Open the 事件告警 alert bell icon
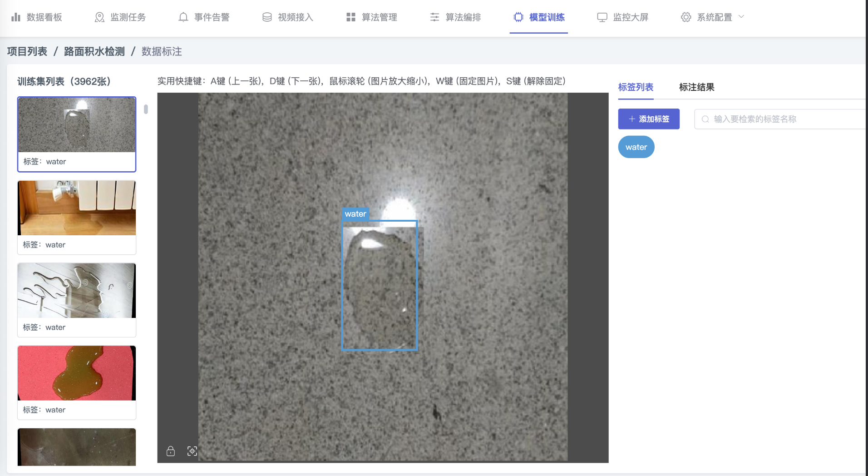The image size is (868, 476). (x=183, y=17)
